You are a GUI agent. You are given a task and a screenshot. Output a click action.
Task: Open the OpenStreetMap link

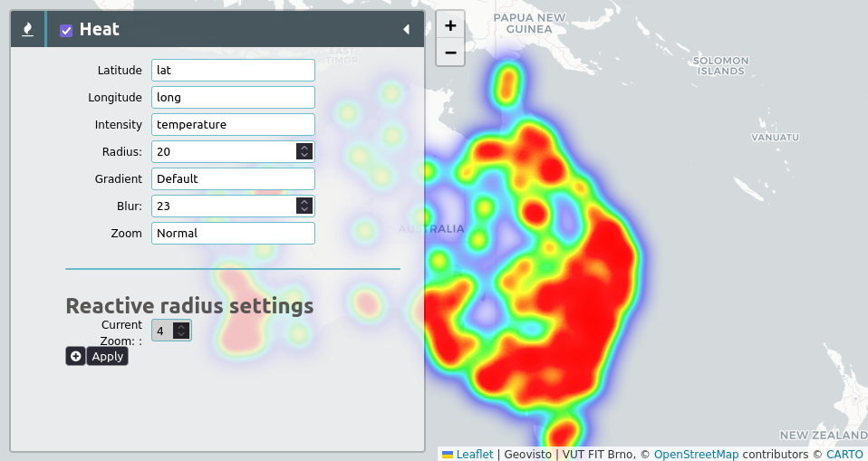[696, 455]
